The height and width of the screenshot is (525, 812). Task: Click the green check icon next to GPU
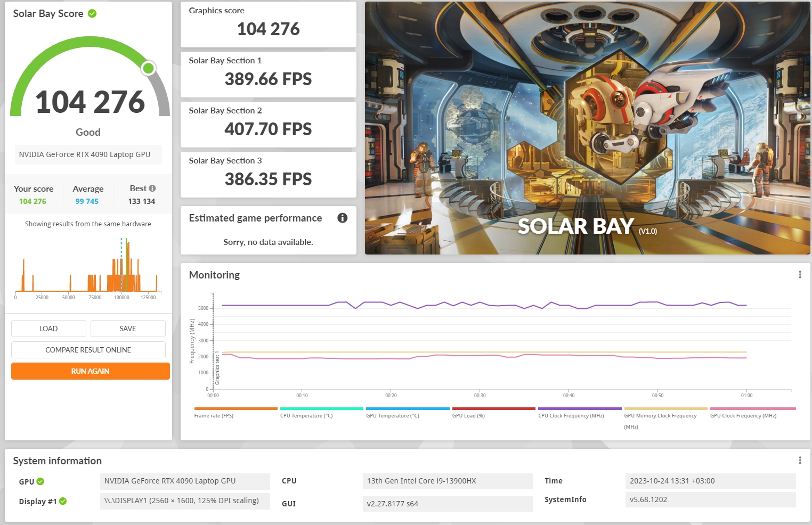tap(40, 481)
